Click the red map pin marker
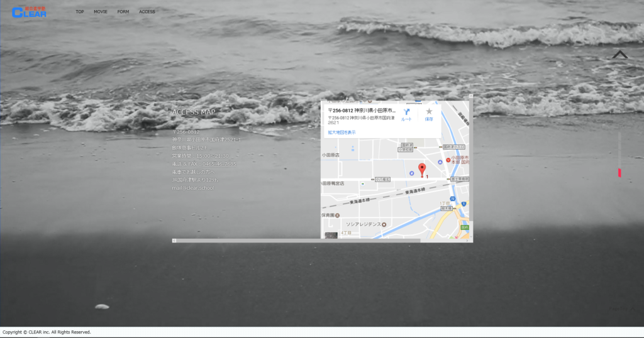The width and height of the screenshot is (644, 338). click(422, 170)
